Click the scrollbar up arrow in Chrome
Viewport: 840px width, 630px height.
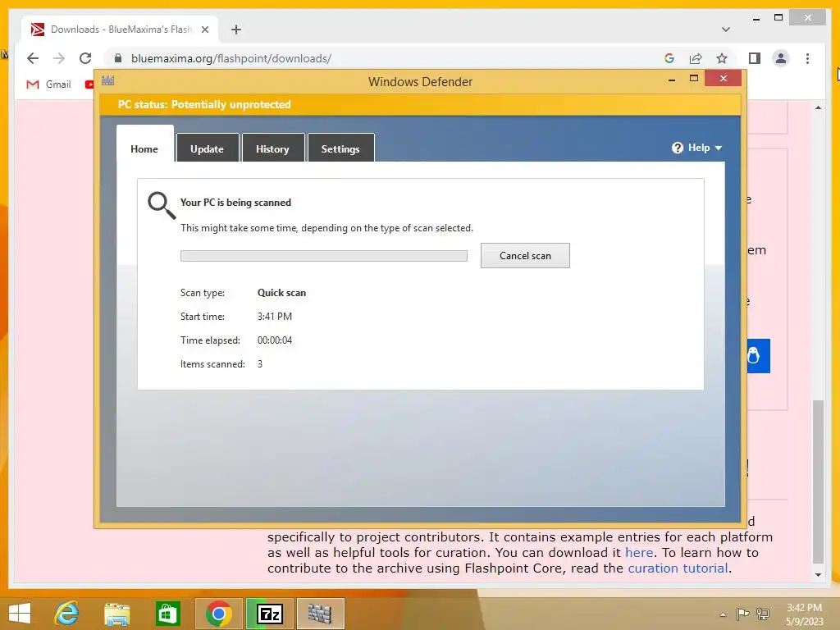pyautogui.click(x=818, y=107)
